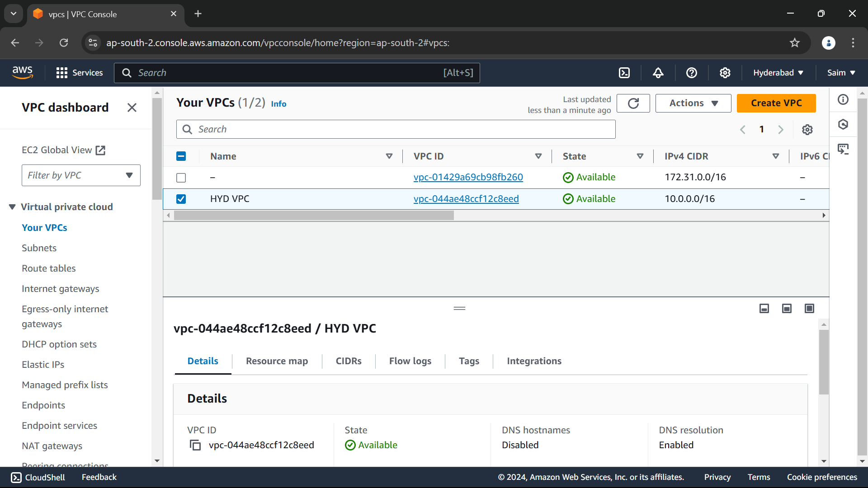
Task: Open vpc-01429a69cb98fb260 link
Action: pos(468,177)
